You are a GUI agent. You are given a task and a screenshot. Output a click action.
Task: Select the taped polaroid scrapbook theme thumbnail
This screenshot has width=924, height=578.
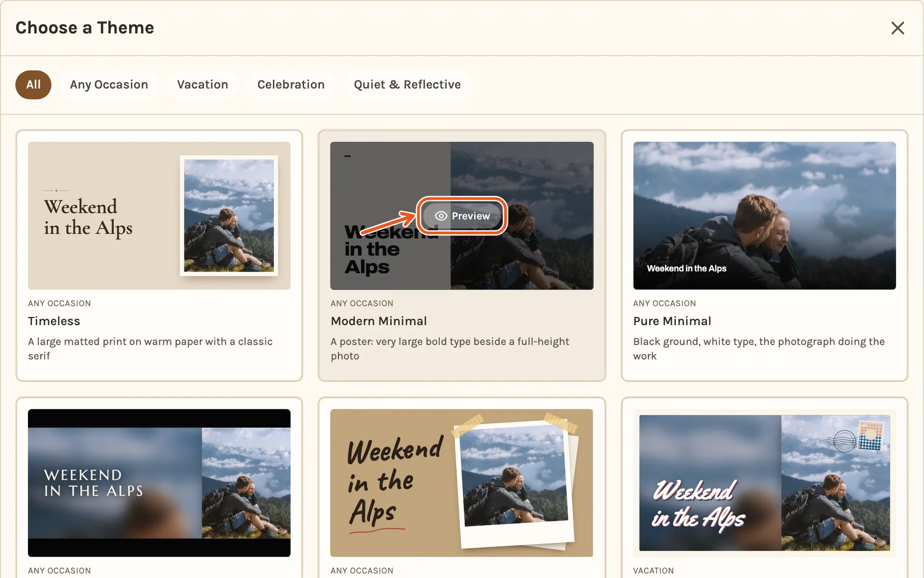click(462, 483)
